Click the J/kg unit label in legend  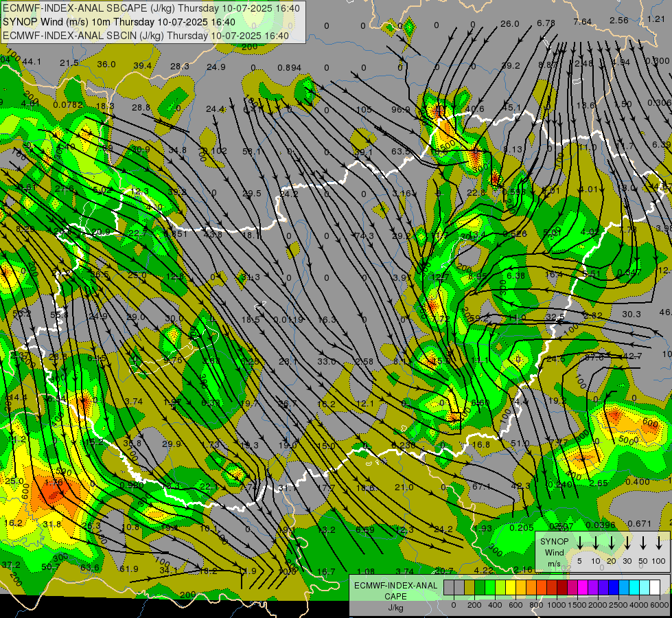pos(395,608)
